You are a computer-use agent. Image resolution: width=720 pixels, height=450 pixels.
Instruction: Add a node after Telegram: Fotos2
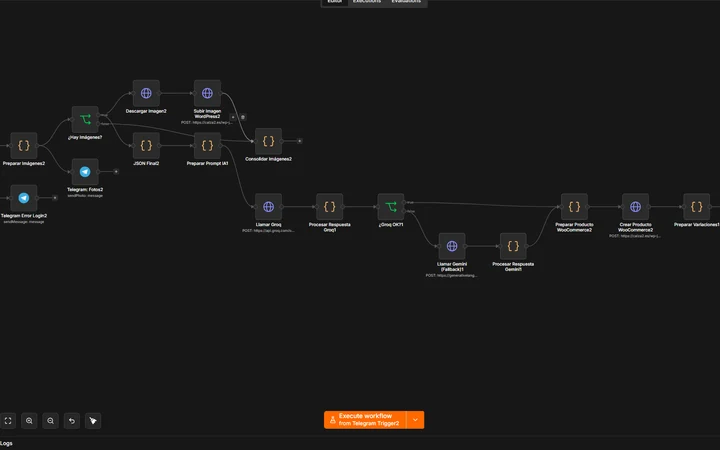pyautogui.click(x=116, y=172)
